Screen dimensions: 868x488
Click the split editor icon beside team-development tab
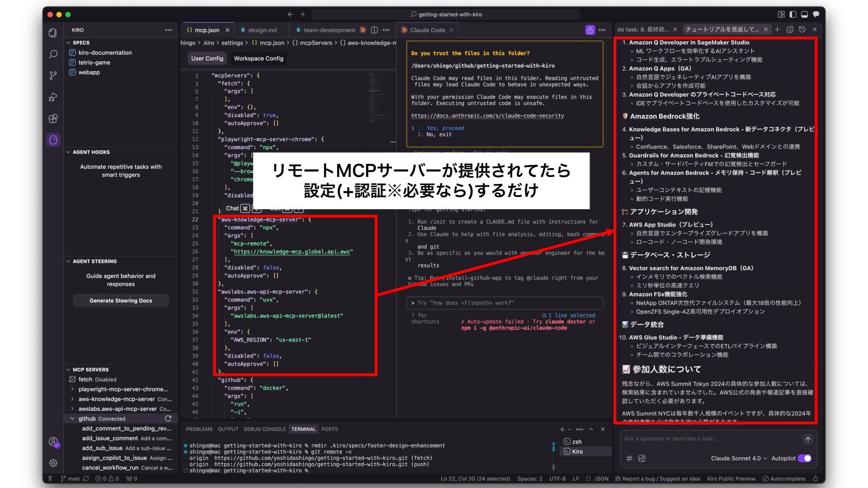pyautogui.click(x=374, y=30)
